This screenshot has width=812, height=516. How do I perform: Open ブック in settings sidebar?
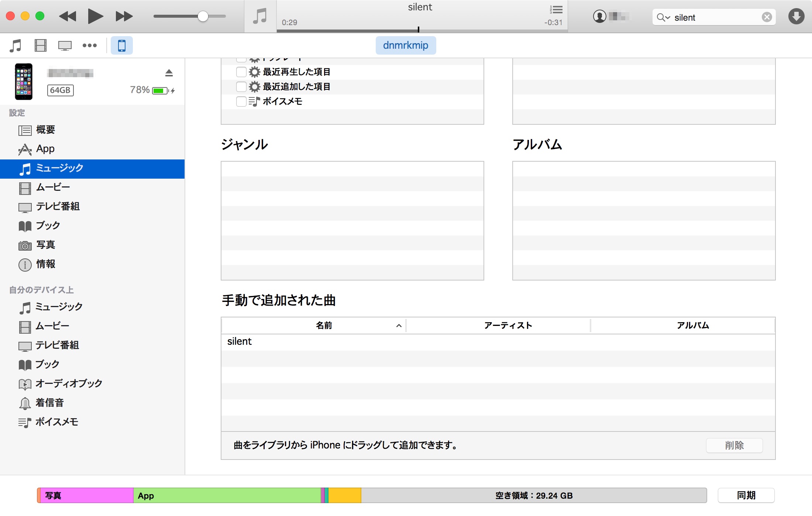point(92,226)
